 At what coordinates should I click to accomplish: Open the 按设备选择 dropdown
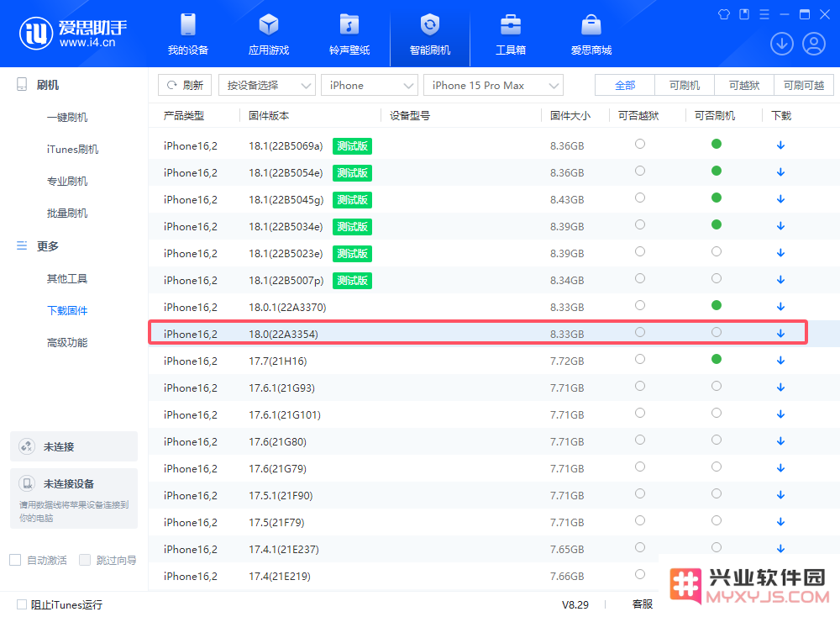[267, 85]
